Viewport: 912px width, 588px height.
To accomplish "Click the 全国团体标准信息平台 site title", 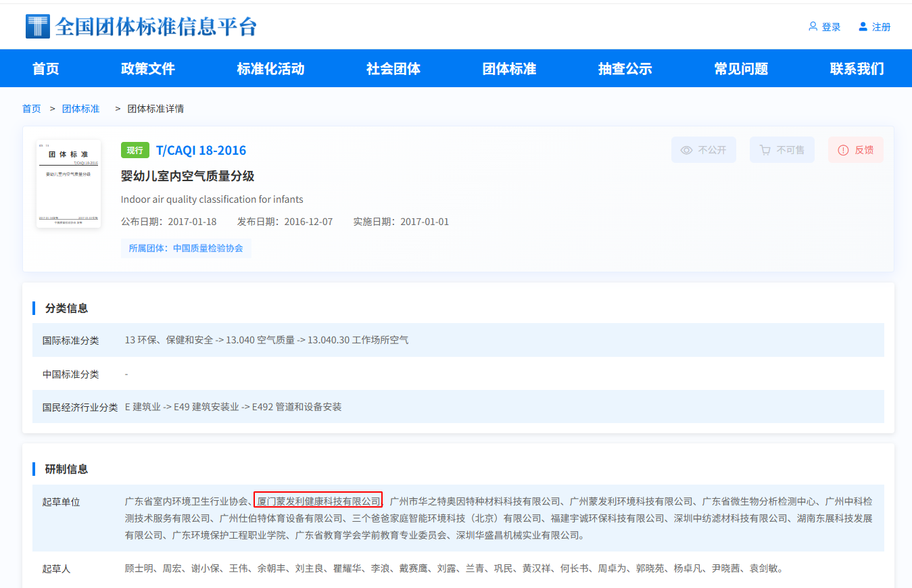I will [156, 26].
